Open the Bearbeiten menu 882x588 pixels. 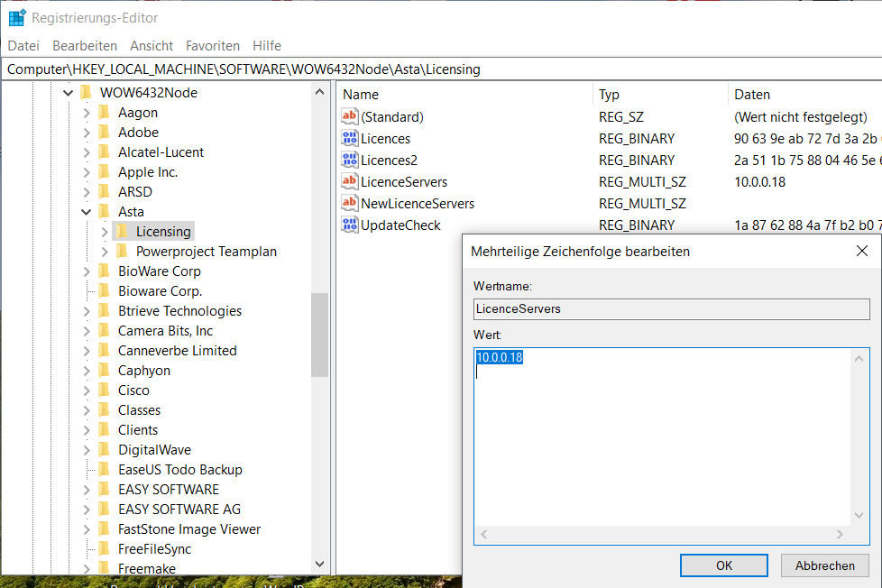point(85,45)
